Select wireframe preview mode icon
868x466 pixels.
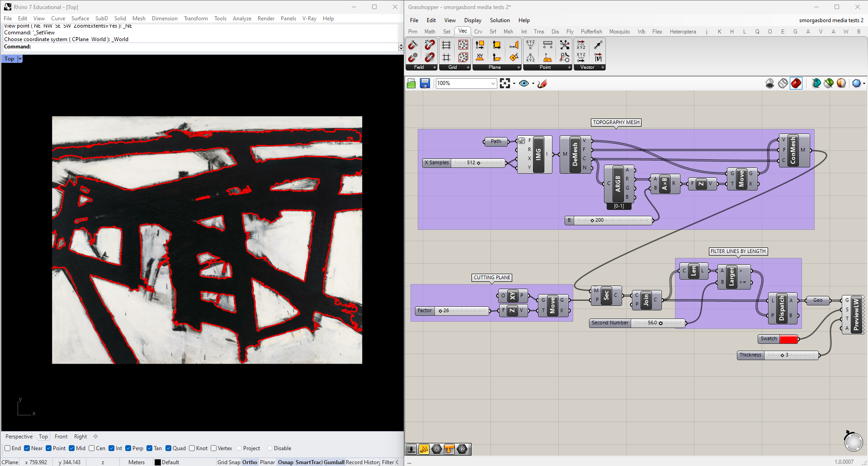(783, 83)
